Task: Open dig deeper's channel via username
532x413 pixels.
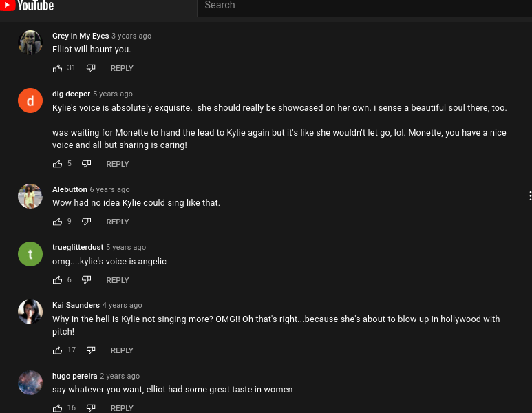Action: (x=71, y=94)
